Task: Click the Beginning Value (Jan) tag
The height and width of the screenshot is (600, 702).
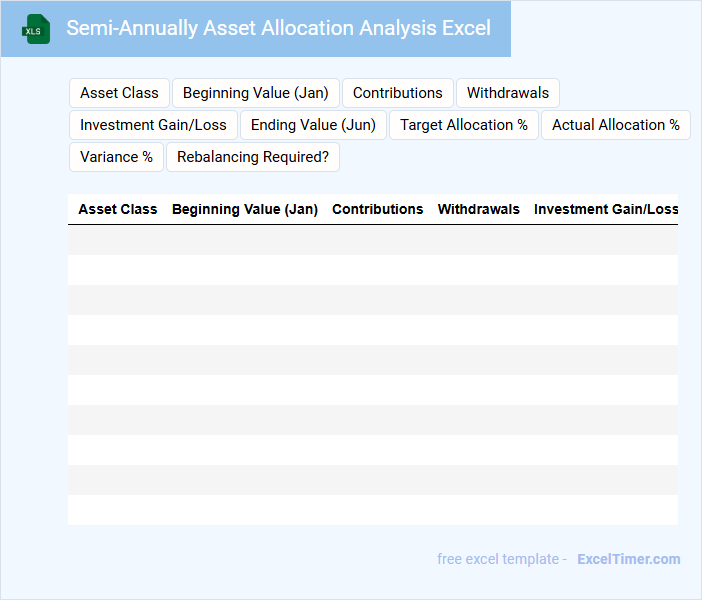Action: coord(256,93)
